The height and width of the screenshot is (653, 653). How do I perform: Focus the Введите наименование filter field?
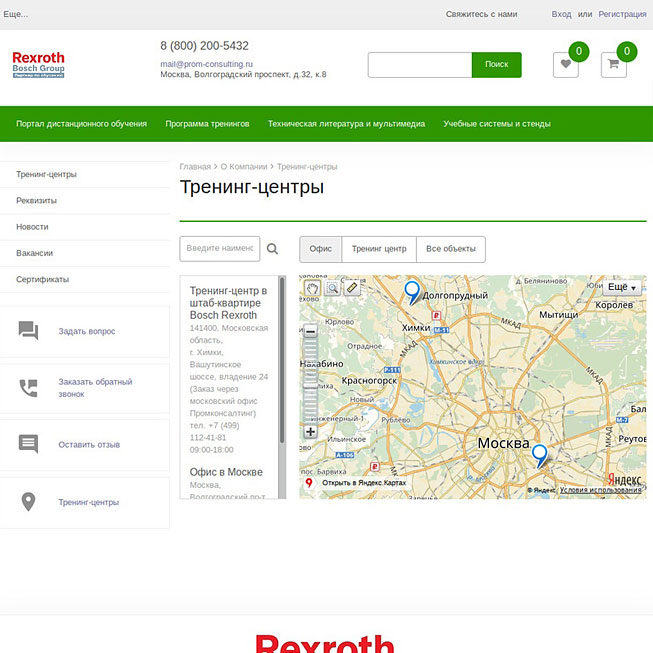(220, 249)
